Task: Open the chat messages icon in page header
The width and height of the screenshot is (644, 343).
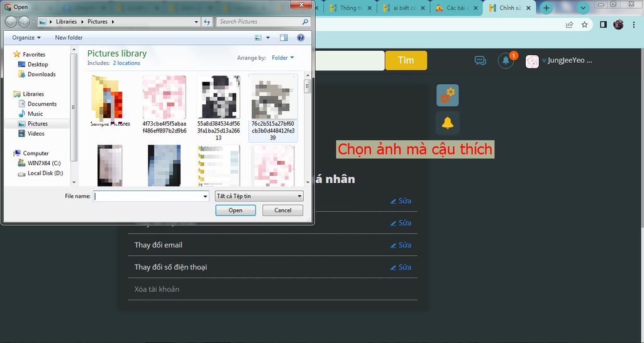Action: coord(480,61)
